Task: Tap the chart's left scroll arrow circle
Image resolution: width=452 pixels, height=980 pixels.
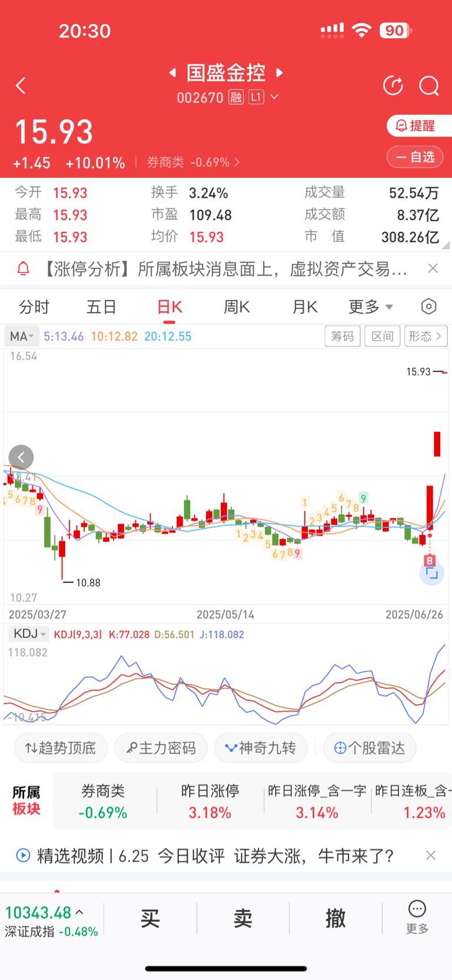Action: 21,457
